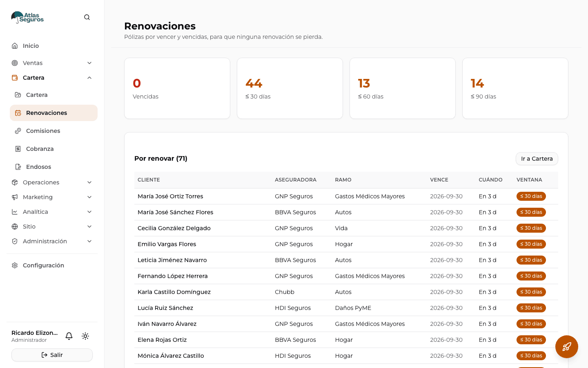
Task: Open the search magnifier icon
Action: (x=87, y=17)
